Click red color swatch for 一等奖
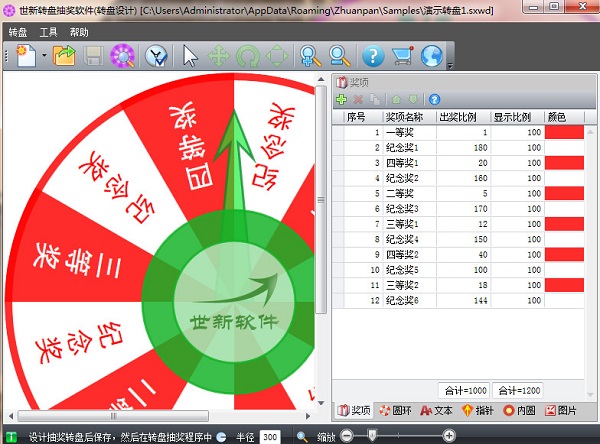600x444 pixels. pos(564,132)
